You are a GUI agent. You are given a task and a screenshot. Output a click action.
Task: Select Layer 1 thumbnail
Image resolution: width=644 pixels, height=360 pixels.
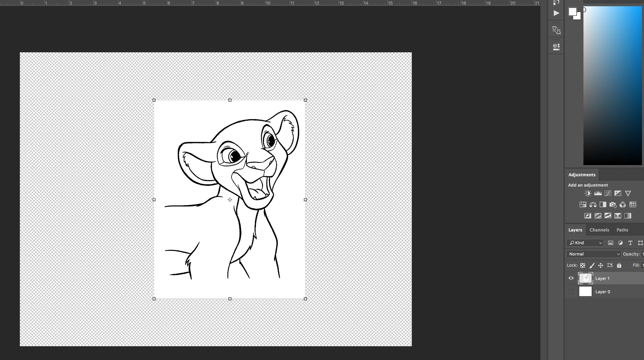pyautogui.click(x=585, y=278)
